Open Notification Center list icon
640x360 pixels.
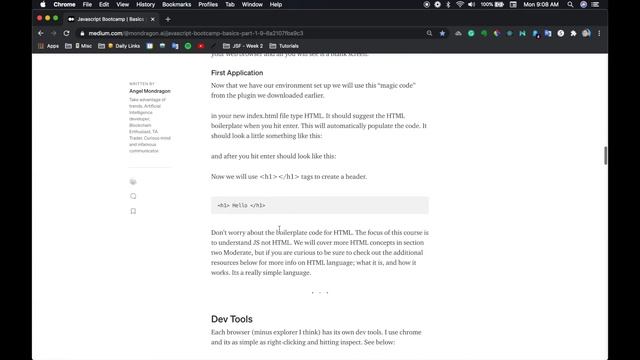596,4
